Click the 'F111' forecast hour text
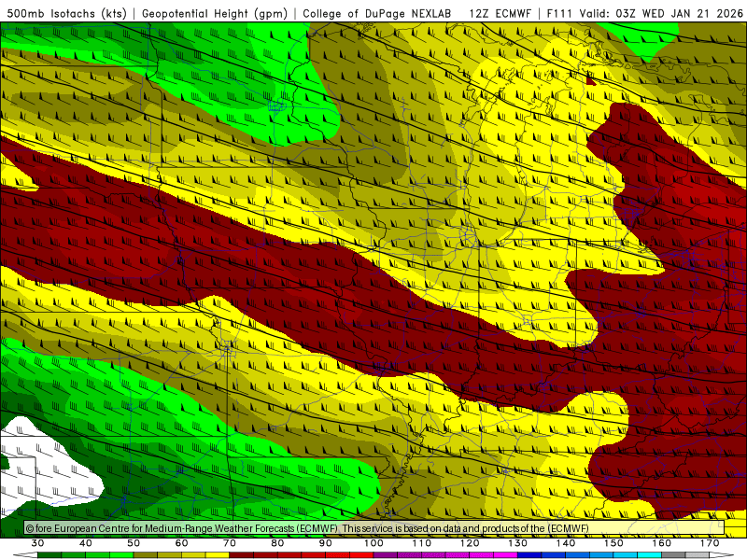Viewport: 747px width, 560px height. [558, 13]
